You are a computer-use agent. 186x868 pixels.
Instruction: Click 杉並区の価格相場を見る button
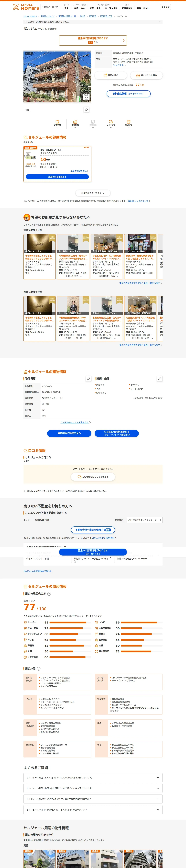116,433
